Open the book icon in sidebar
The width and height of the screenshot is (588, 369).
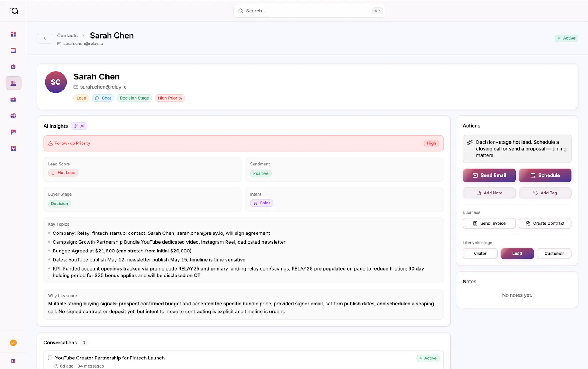(13, 51)
